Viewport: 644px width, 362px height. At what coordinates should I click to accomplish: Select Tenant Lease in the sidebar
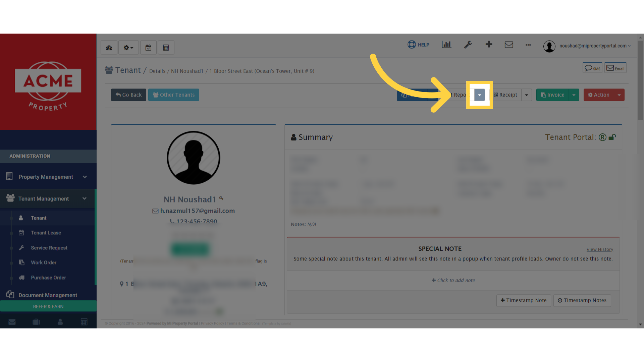pyautogui.click(x=46, y=233)
